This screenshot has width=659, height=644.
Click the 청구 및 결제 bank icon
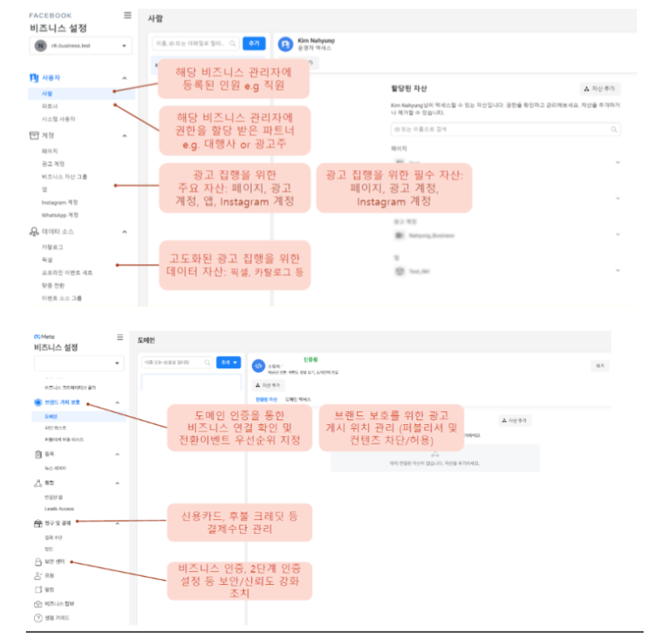point(38,523)
